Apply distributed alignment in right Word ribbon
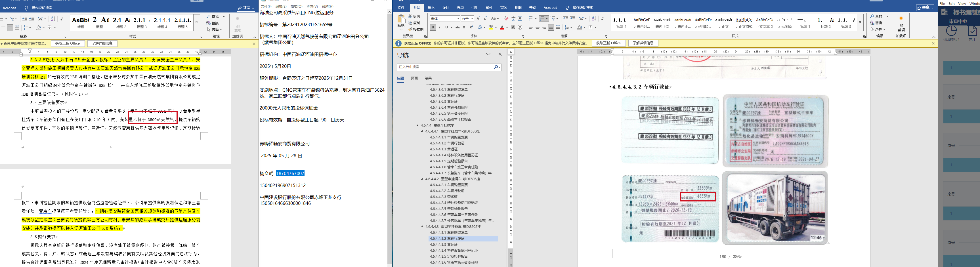The image size is (980, 267). (558, 28)
